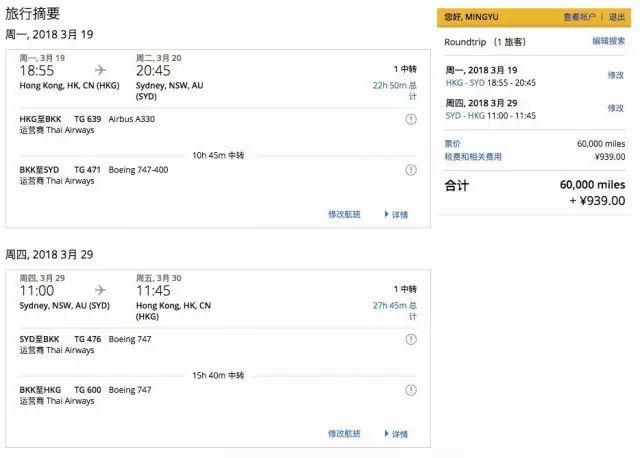
Task: Open 修改航班 for March 19 flight
Action: click(344, 214)
